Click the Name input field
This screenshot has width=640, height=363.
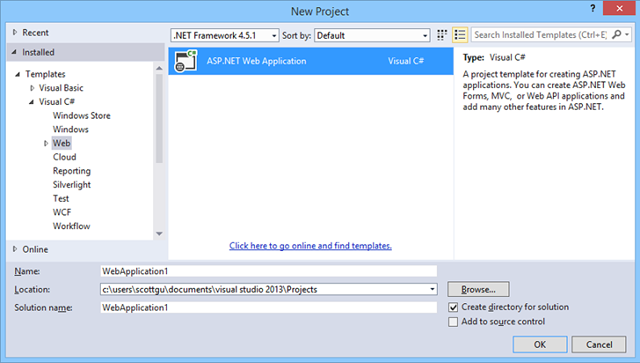(269, 271)
